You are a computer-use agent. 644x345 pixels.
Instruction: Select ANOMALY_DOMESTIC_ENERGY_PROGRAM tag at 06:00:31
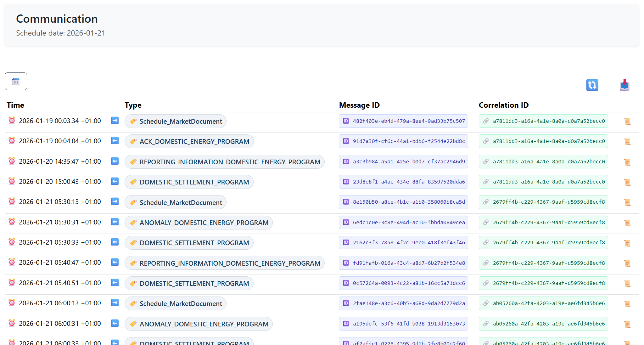(199, 324)
